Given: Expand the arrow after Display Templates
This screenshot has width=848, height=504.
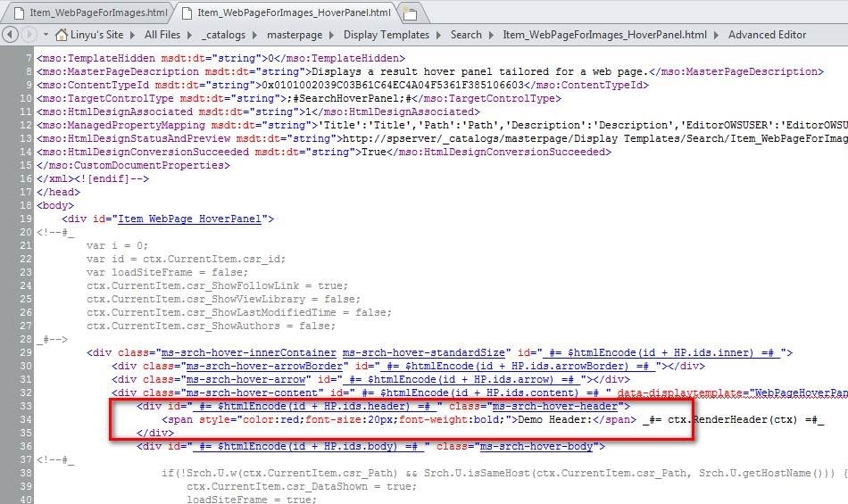Looking at the screenshot, I should (x=438, y=35).
